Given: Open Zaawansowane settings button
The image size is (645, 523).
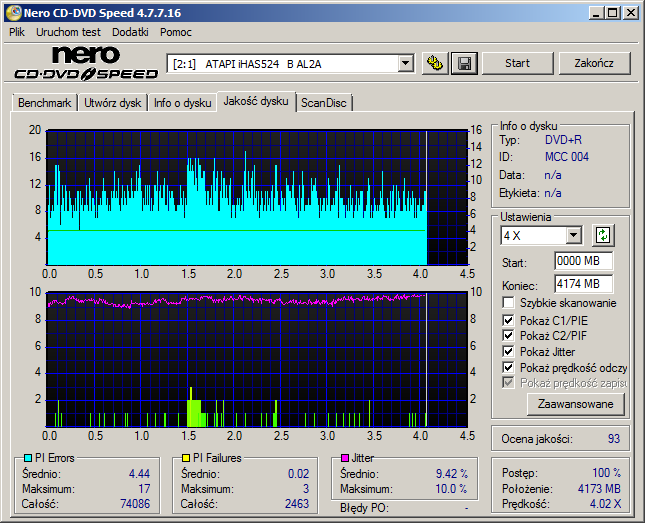Looking at the screenshot, I should click(575, 404).
